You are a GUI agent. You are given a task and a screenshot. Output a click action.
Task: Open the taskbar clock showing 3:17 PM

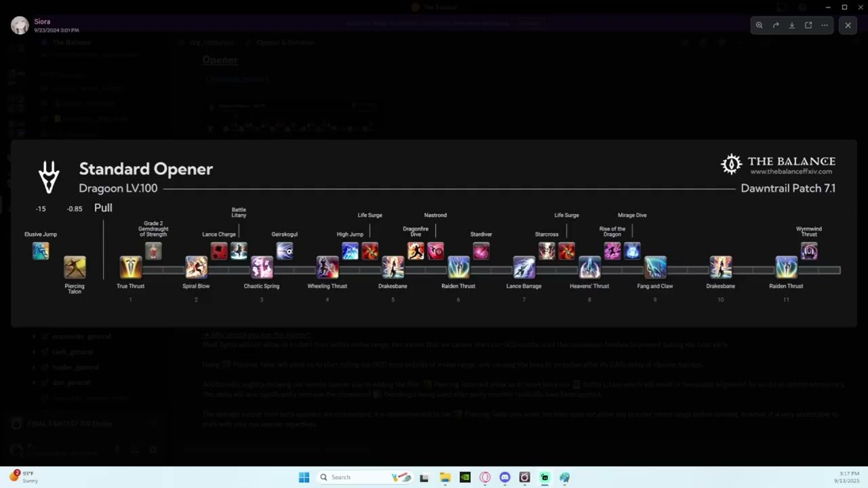click(847, 476)
